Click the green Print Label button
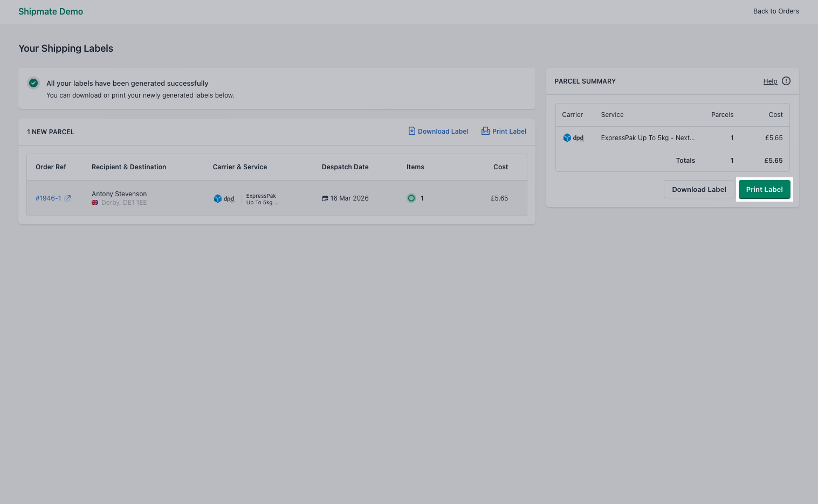 [x=764, y=190]
